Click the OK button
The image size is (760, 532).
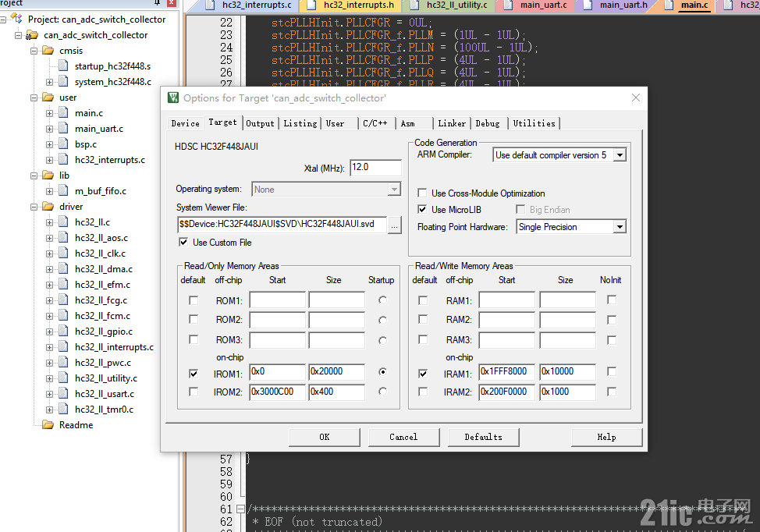325,437
